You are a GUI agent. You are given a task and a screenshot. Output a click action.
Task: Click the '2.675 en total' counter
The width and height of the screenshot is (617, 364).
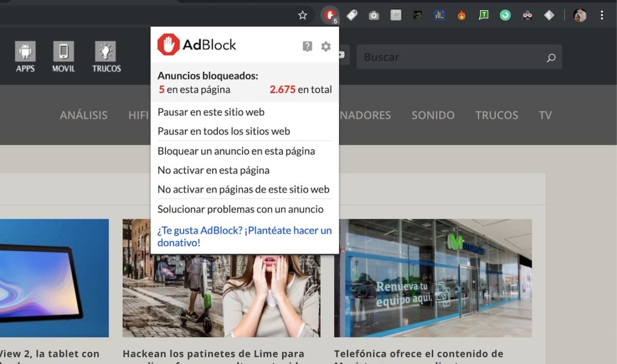click(301, 90)
